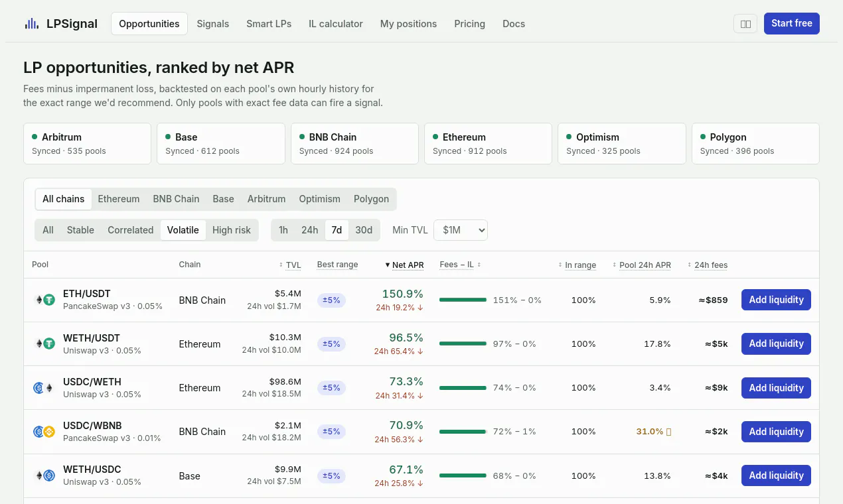
Task: Click the WETH/USDT token pair icon
Action: pyautogui.click(x=44, y=344)
